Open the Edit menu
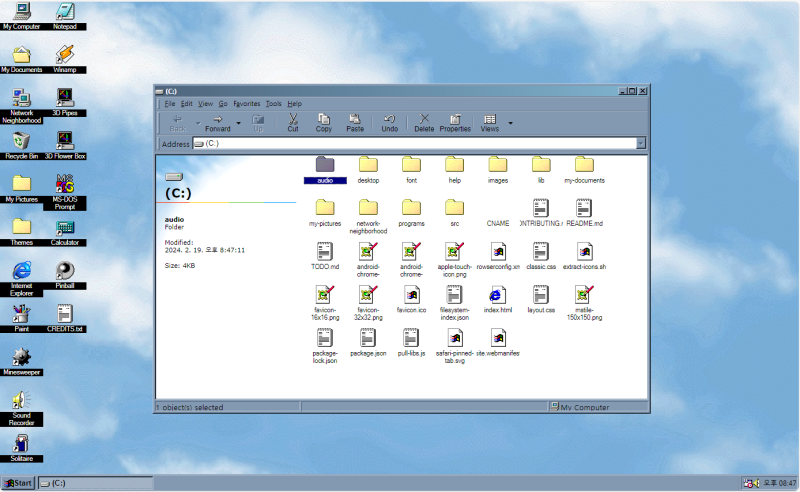Screen dimensions: 800x492 coord(187,104)
